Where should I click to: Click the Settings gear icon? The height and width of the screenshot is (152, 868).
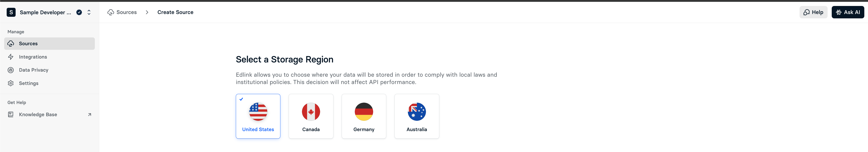pos(11,83)
